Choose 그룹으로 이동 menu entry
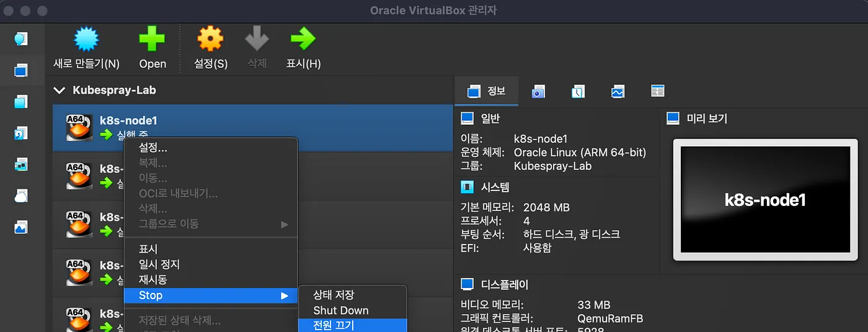Viewport: 868px width, 332px height. (211, 223)
